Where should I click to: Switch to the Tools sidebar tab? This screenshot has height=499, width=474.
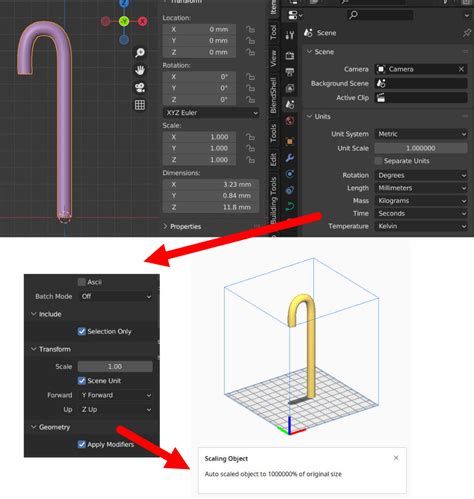(x=273, y=133)
